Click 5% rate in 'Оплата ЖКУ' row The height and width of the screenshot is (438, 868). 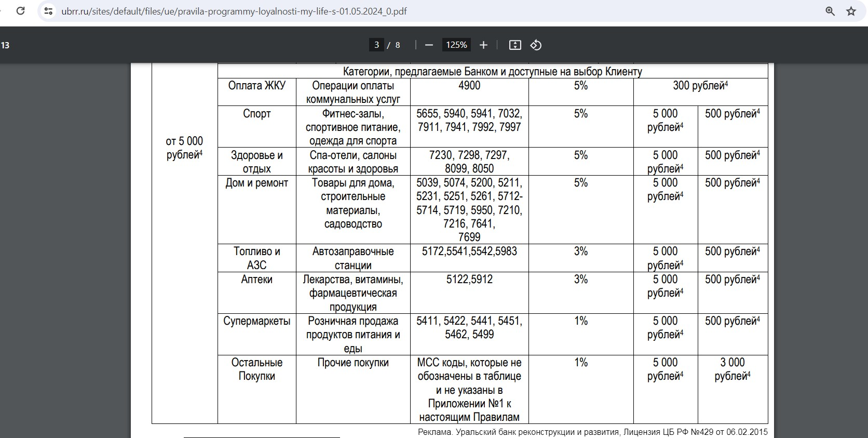tap(581, 92)
